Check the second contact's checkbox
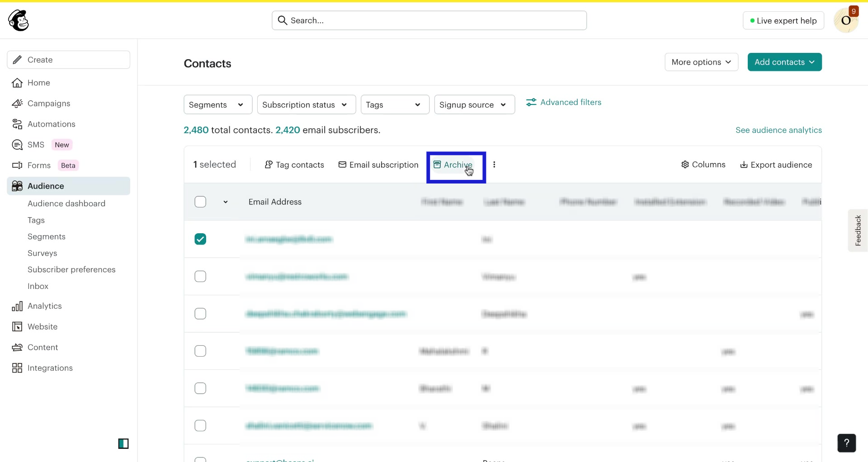 click(200, 276)
